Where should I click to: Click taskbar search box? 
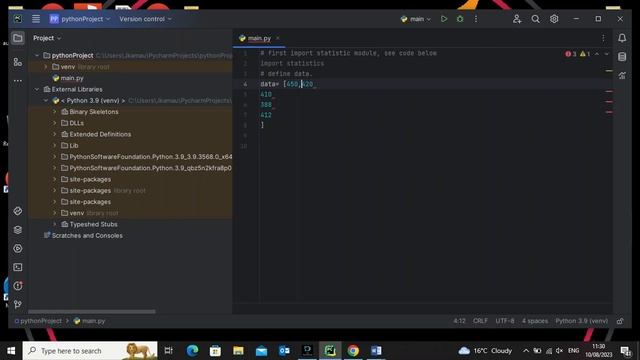pyautogui.click(x=90, y=351)
